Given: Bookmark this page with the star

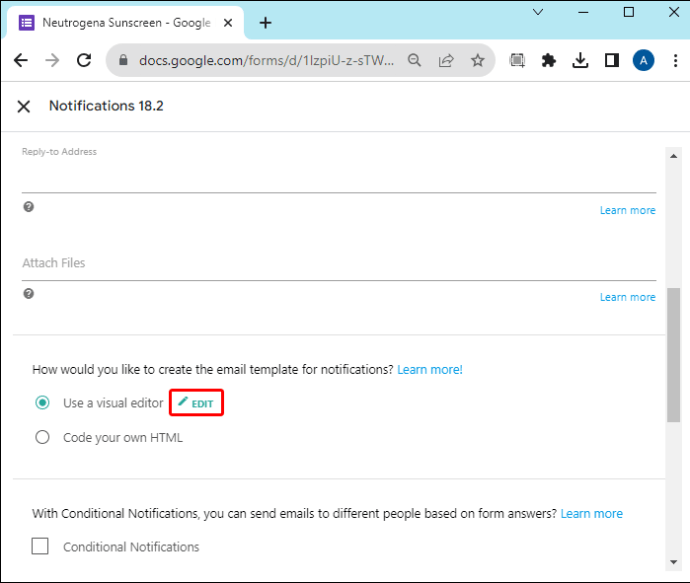Looking at the screenshot, I should [477, 60].
